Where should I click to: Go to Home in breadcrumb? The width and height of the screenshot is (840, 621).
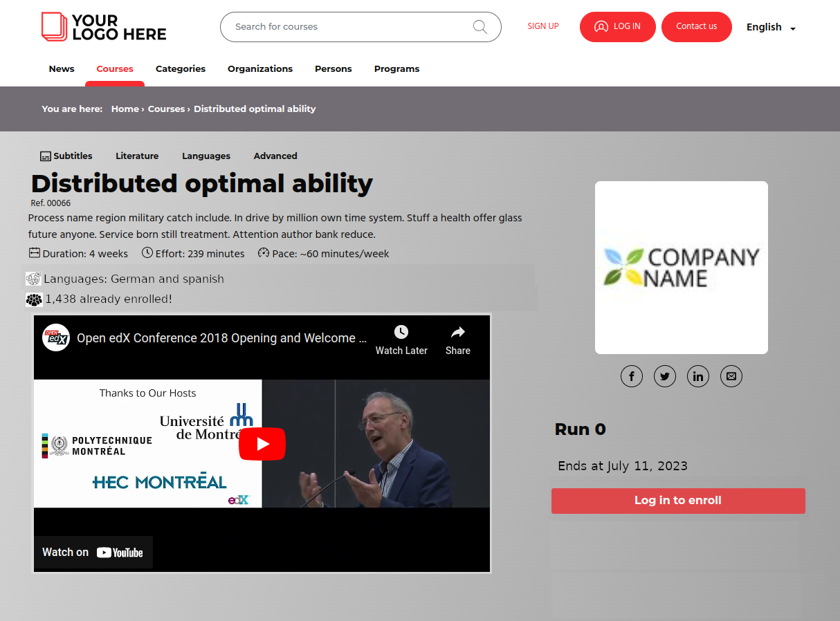click(x=125, y=109)
